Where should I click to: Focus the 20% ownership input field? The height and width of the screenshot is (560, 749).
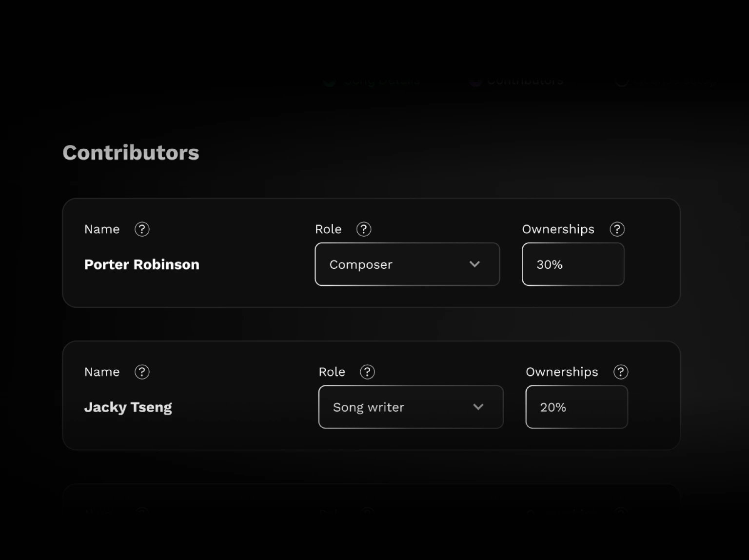(x=576, y=407)
